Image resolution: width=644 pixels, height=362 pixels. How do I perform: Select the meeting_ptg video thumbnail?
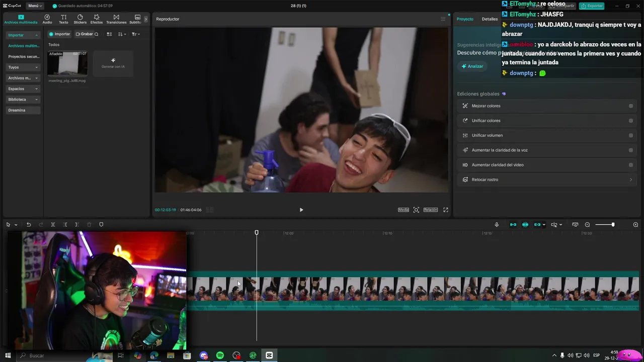tap(67, 63)
